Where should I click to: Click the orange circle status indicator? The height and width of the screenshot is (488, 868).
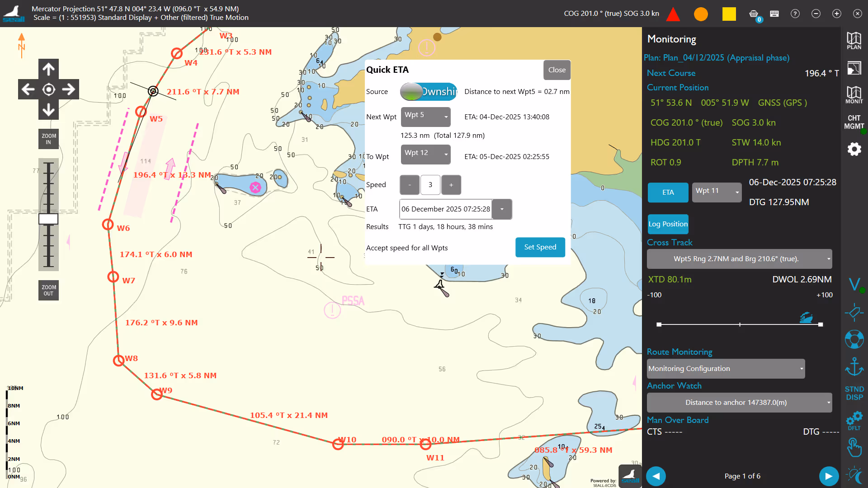tap(701, 14)
